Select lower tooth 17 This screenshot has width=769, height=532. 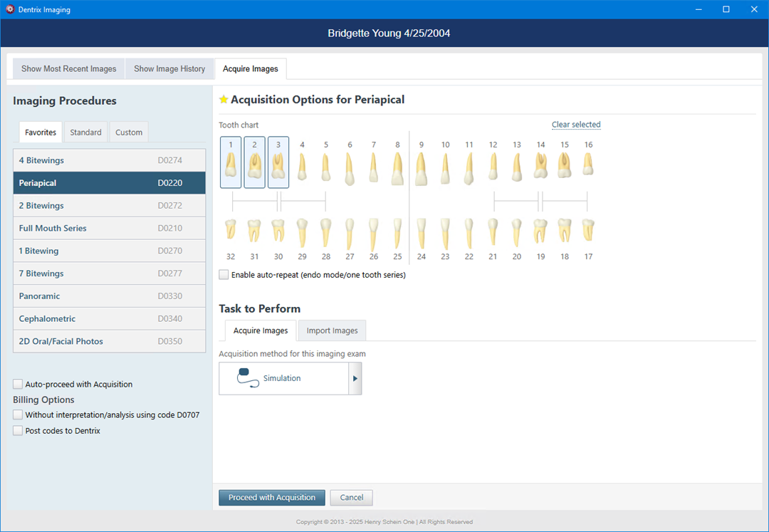[x=588, y=229]
